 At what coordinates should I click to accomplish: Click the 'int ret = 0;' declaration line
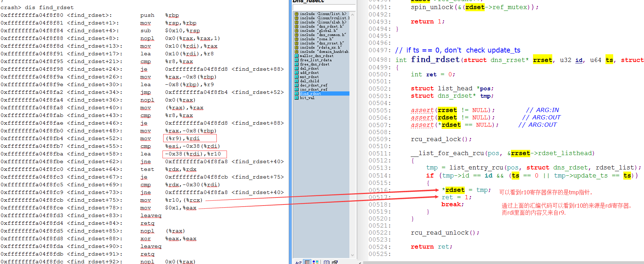click(433, 75)
